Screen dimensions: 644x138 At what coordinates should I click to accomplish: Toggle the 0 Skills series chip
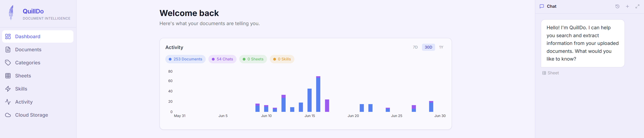pos(282,59)
